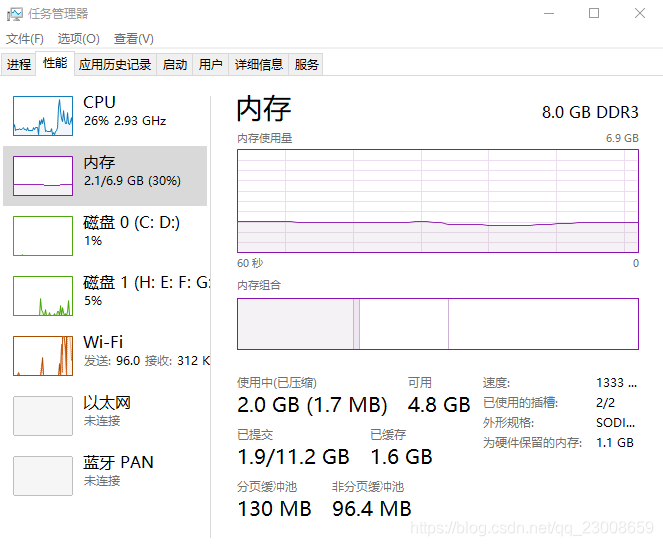The width and height of the screenshot is (663, 546).
Task: Click the Wi-Fi label in sidebar
Action: click(x=103, y=342)
